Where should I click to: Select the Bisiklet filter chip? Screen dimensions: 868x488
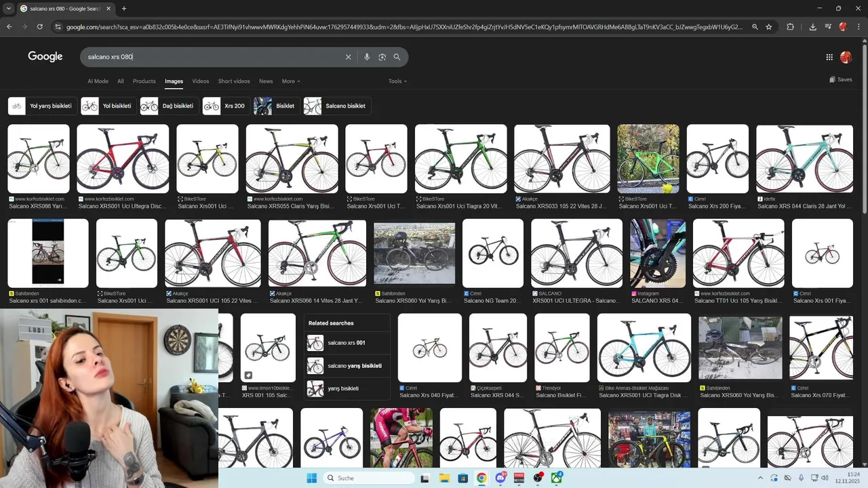[276, 106]
